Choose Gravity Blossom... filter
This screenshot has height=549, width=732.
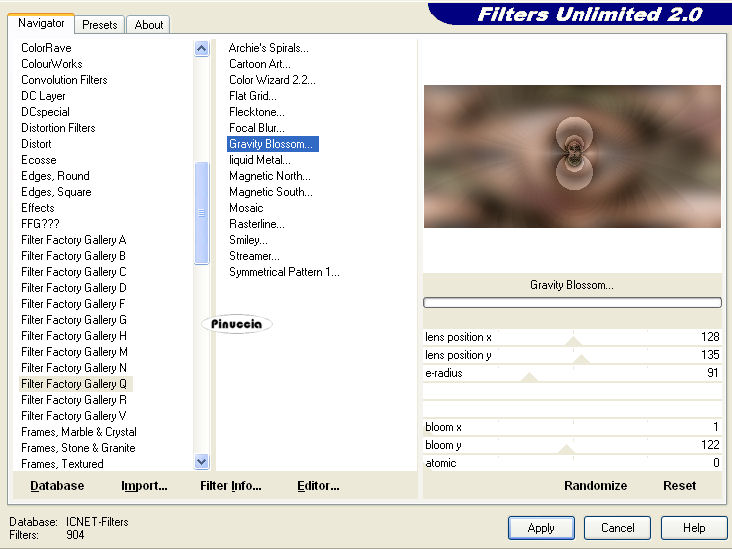[x=273, y=144]
